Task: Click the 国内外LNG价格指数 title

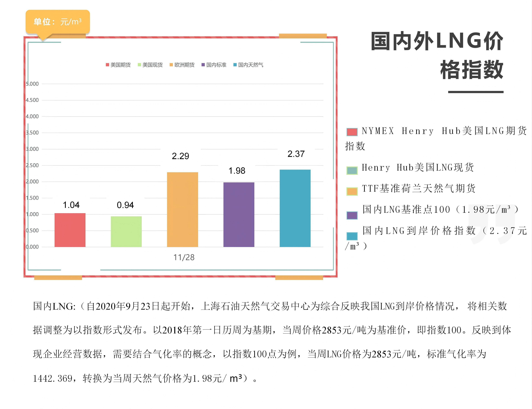Action: 437,55
